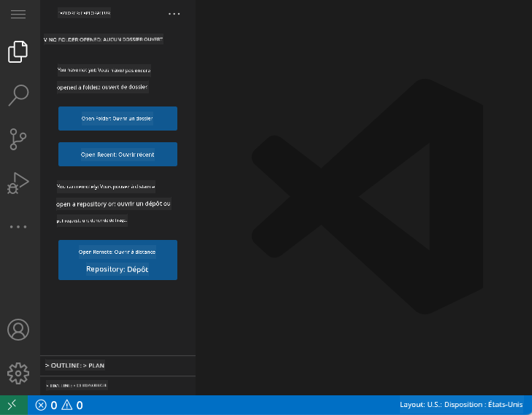Select the Explorer files icon
Viewport: 532px width, 415px height.
click(18, 52)
